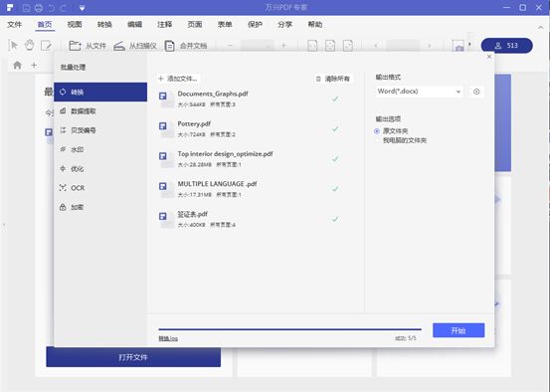
Task: Switch to the 分享 tab
Action: [x=284, y=25]
